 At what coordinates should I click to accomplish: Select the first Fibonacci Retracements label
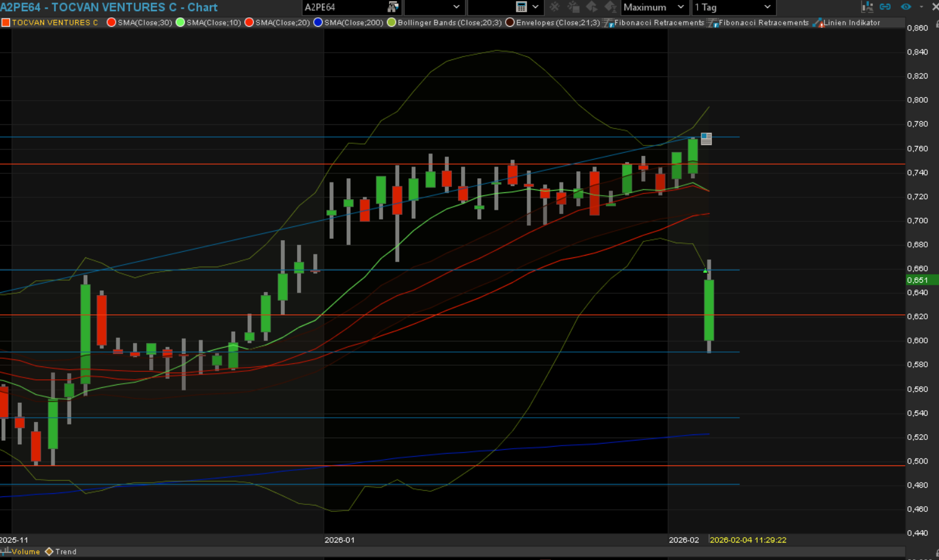[x=659, y=23]
